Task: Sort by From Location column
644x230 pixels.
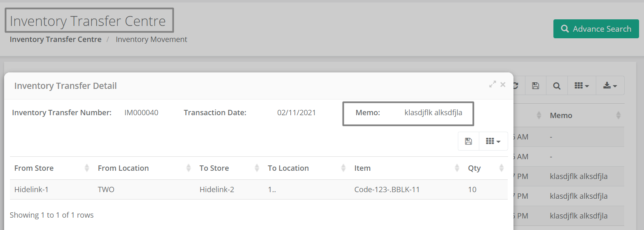Action: point(144,168)
